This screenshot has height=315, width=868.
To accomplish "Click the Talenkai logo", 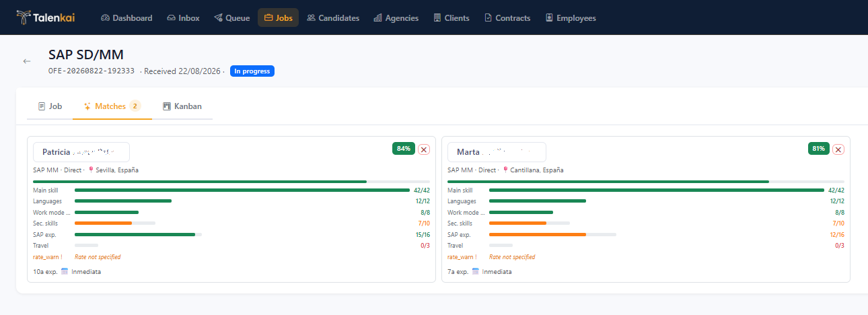I will 46,17.
